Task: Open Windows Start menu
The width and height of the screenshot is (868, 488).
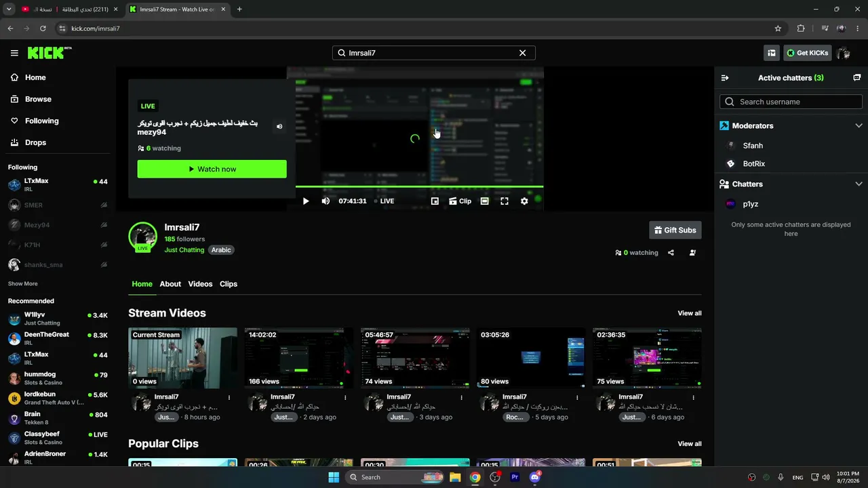Action: (334, 477)
